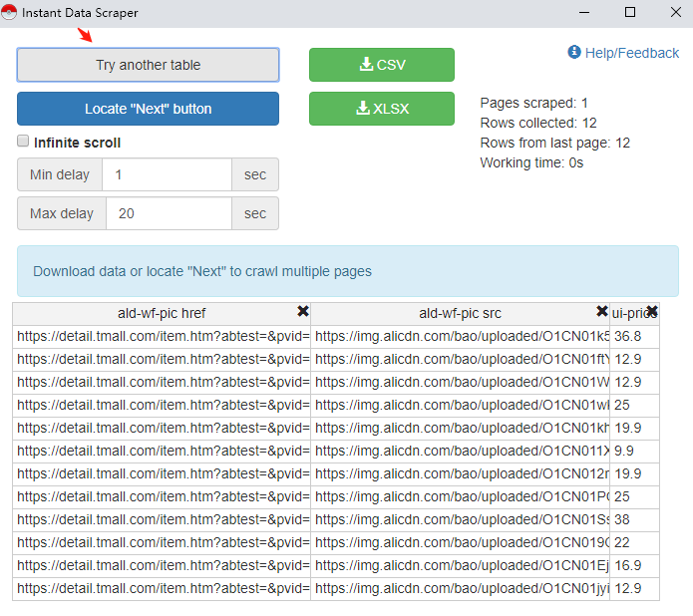
Task: Enable the Infinite scroll checkbox
Action: (x=23, y=143)
